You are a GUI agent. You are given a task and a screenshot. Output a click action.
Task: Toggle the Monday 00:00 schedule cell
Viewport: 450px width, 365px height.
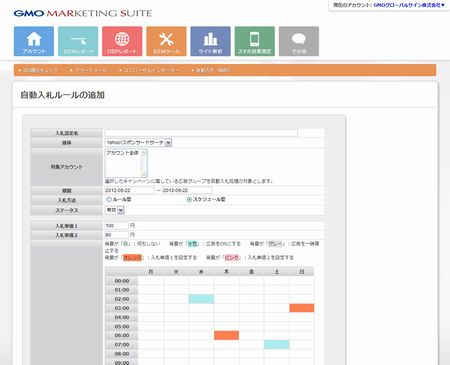151,281
